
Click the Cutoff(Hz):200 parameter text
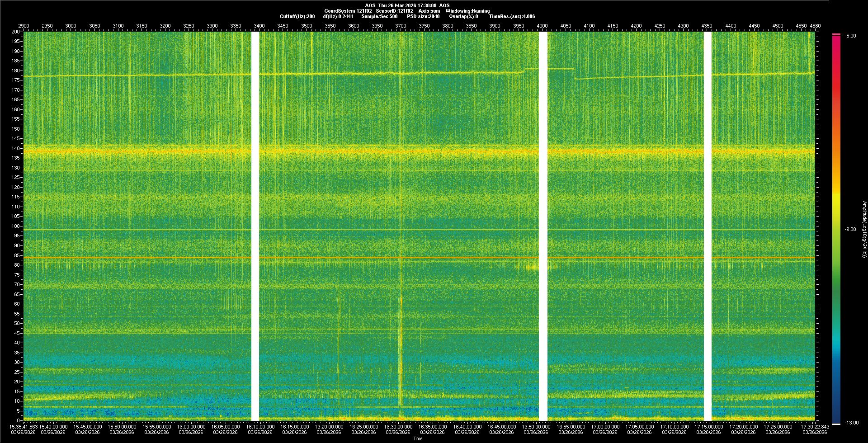click(297, 16)
